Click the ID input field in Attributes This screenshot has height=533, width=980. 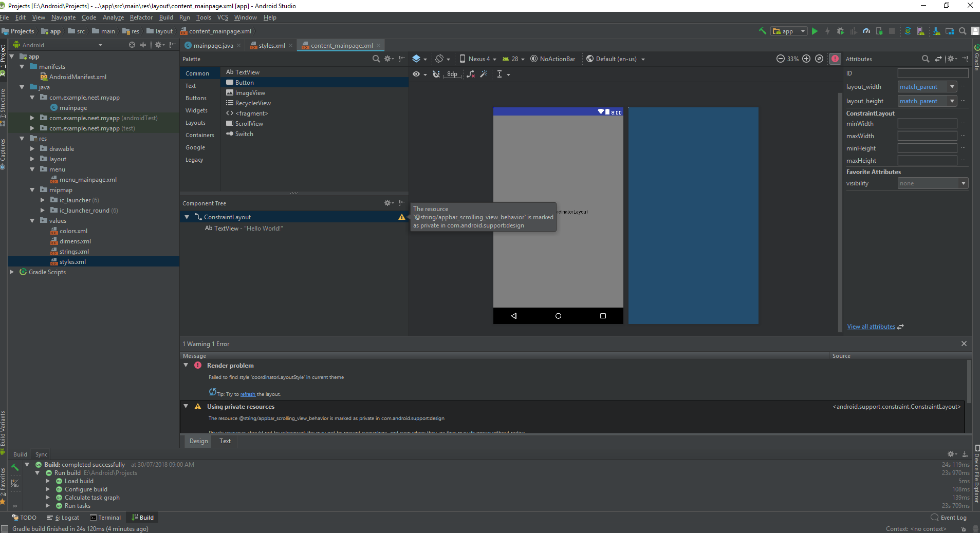click(x=933, y=73)
